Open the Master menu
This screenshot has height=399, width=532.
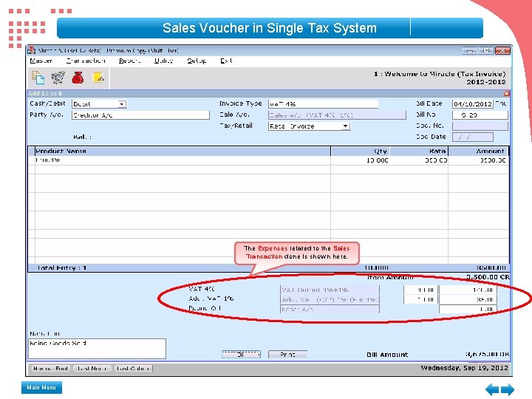point(41,61)
